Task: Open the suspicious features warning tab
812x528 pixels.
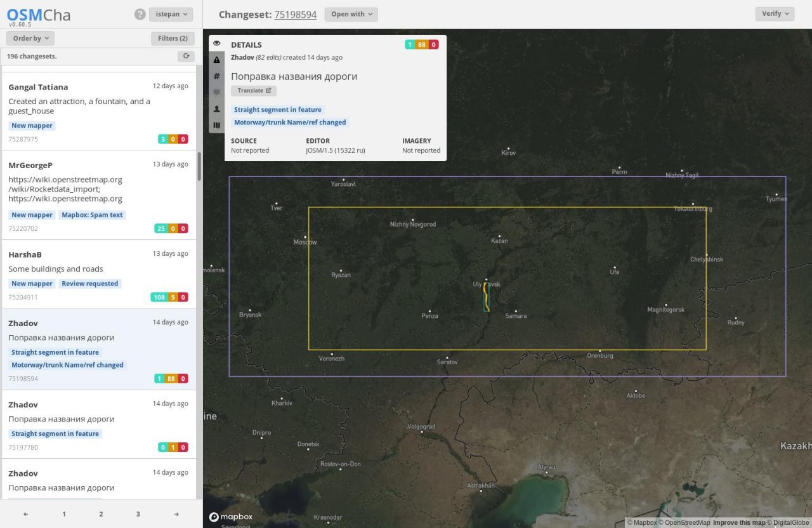Action: 217,60
